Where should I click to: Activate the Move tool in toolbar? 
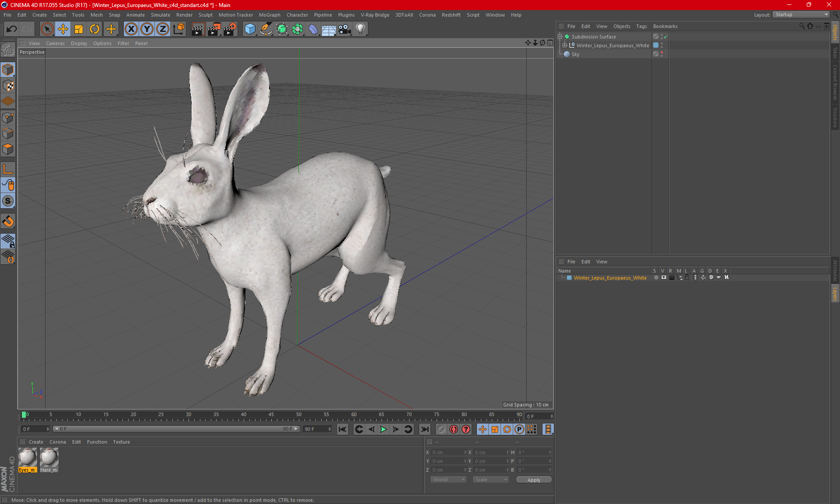click(x=63, y=29)
